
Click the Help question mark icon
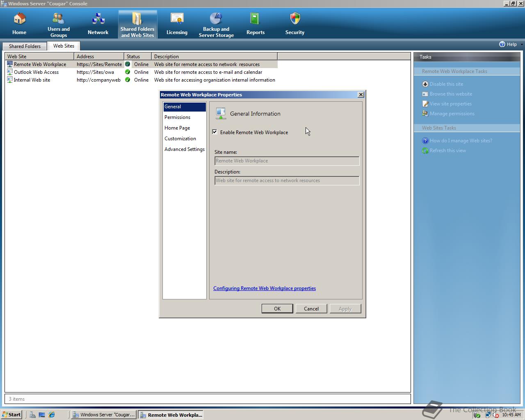502,44
